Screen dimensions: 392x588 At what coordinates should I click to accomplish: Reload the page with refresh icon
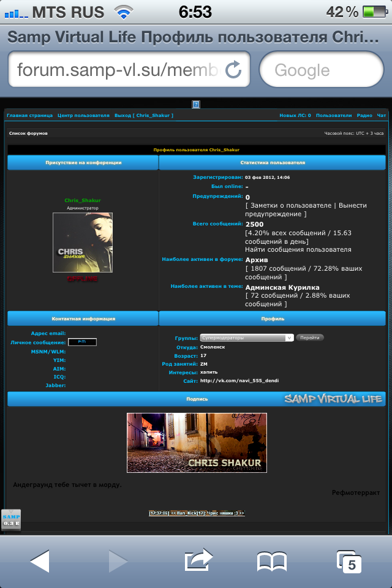(x=233, y=70)
